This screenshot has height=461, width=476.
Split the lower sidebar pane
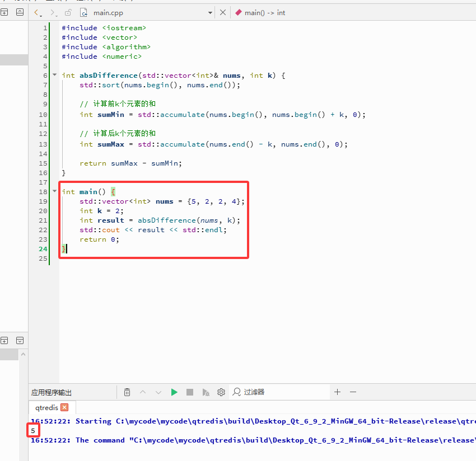click(4, 341)
